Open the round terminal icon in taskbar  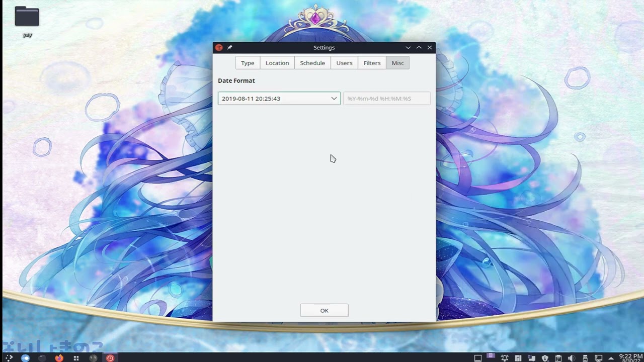click(93, 358)
